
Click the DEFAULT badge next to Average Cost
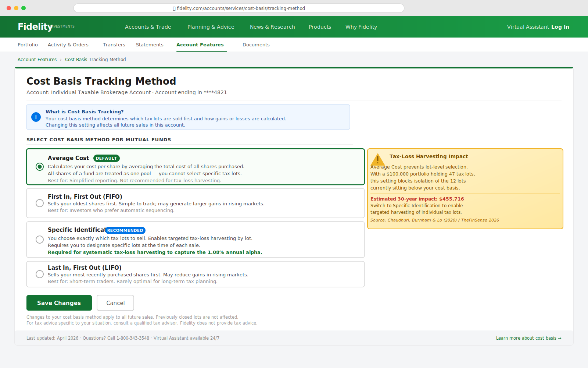pos(106,158)
